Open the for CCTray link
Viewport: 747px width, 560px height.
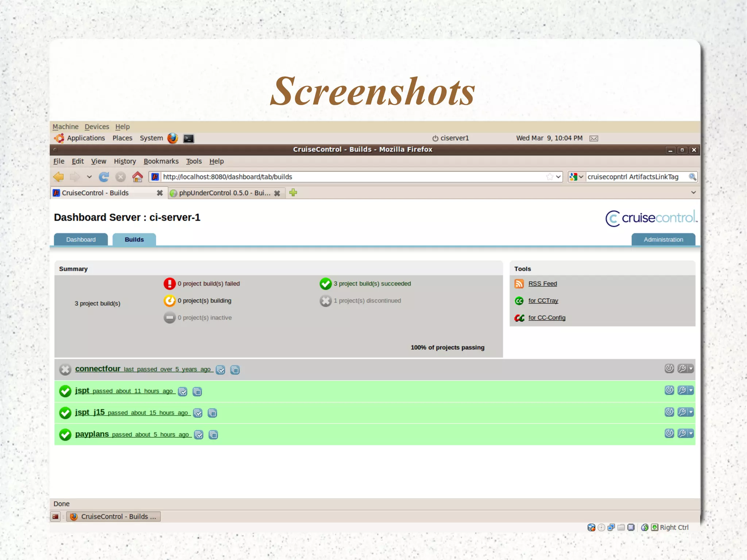[x=543, y=301]
